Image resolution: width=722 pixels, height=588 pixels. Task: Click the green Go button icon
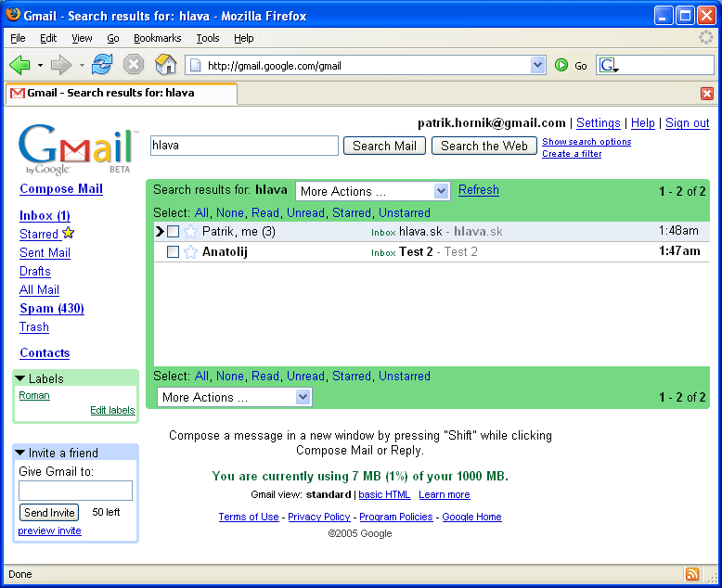[x=561, y=66]
